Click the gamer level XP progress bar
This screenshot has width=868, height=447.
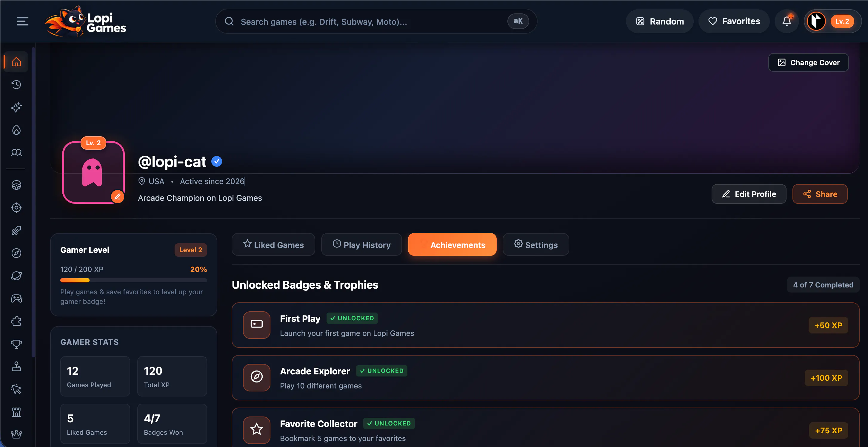tap(133, 280)
